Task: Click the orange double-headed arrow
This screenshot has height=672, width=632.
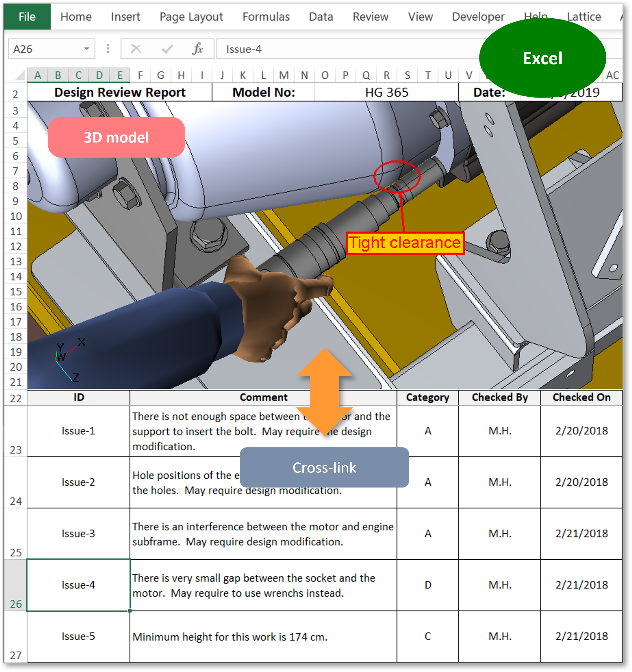Action: (x=325, y=392)
